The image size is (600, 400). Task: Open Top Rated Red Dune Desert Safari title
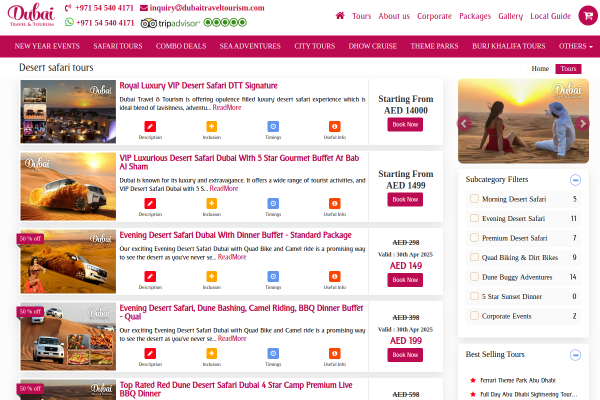tap(236, 389)
